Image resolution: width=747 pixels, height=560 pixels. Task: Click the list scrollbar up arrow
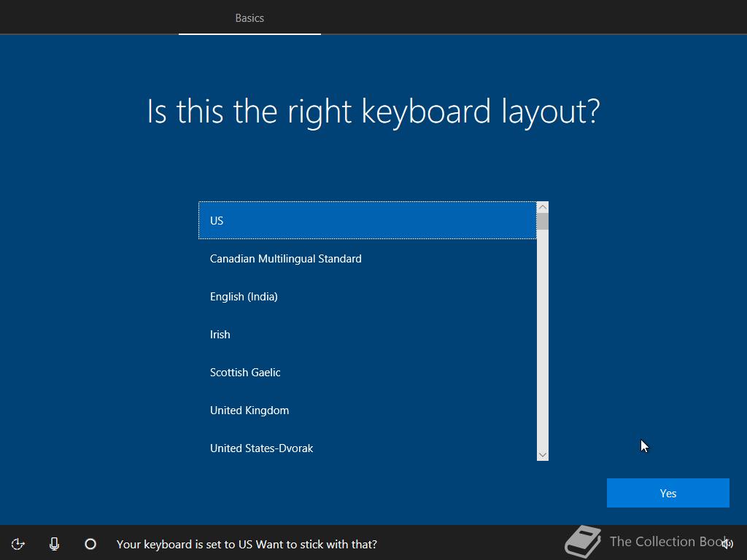[543, 207]
